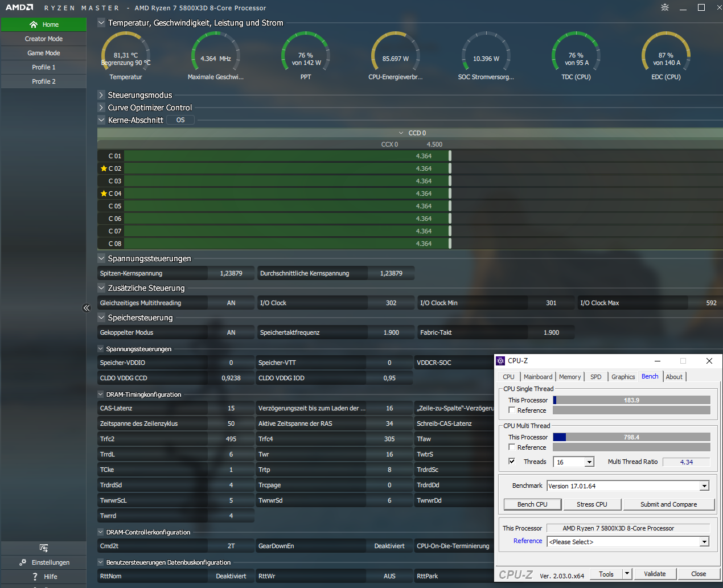Click the star icon next to C 02
This screenshot has width=723, height=588.
pos(104,168)
